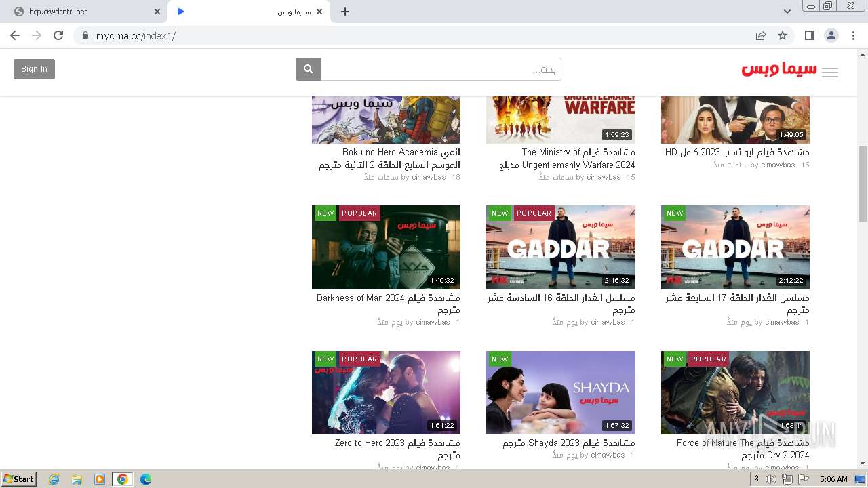Viewport: 868px width, 488px height.
Task: Open Darkness of Man 2024 title link
Action: pos(389,304)
